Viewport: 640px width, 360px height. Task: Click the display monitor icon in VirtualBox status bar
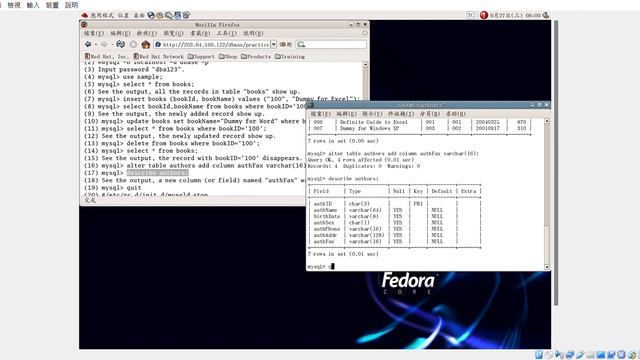click(601, 355)
